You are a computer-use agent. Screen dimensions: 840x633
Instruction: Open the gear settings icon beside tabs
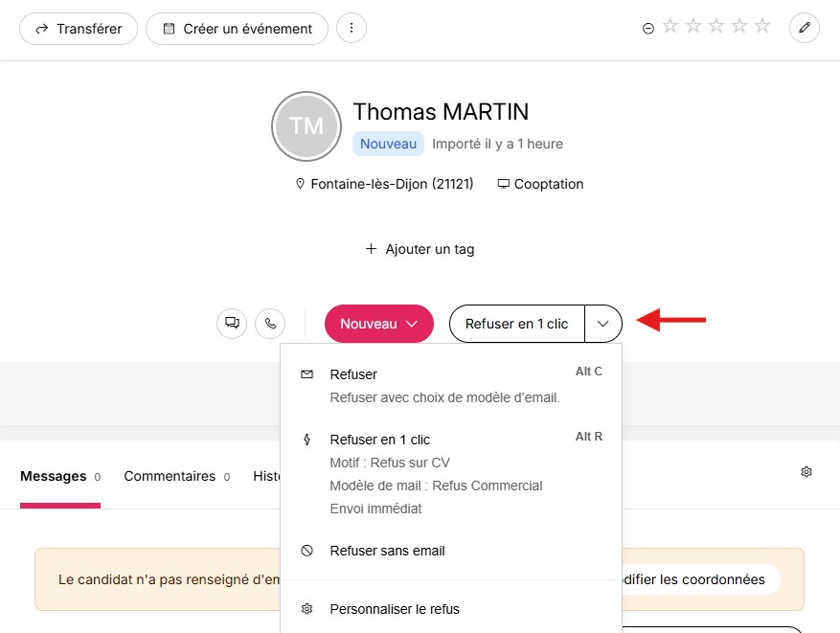(x=806, y=472)
